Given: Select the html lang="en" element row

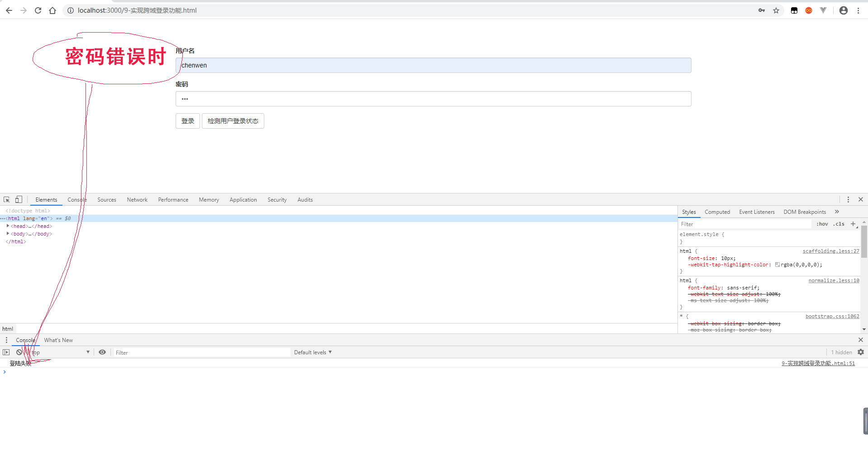Looking at the screenshot, I should click(339, 218).
